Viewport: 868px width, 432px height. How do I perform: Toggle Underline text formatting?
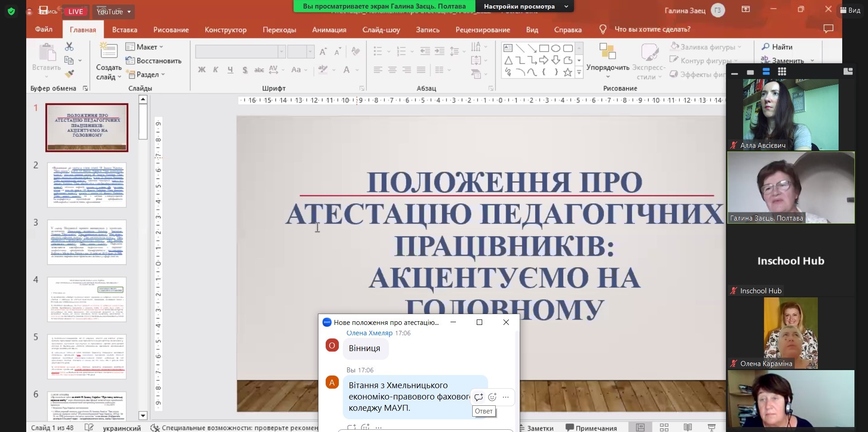pyautogui.click(x=230, y=70)
